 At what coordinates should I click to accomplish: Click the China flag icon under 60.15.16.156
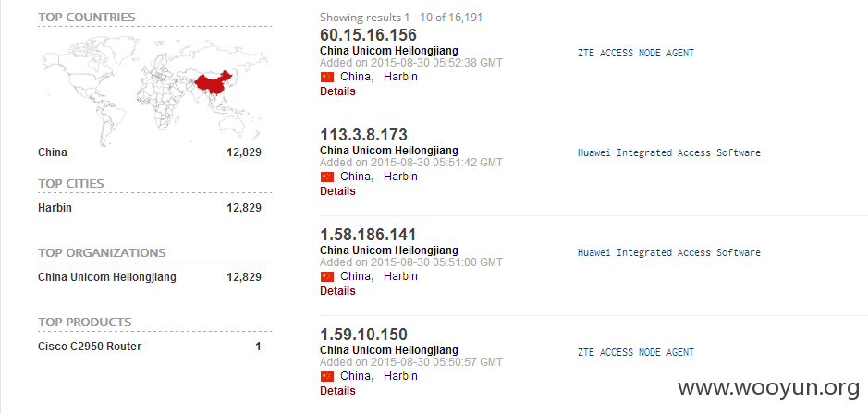coord(327,77)
